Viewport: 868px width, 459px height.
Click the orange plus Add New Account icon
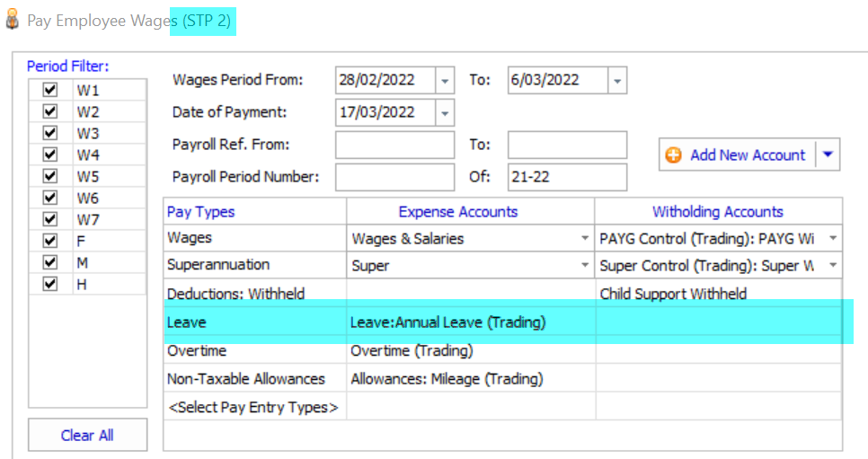[673, 155]
